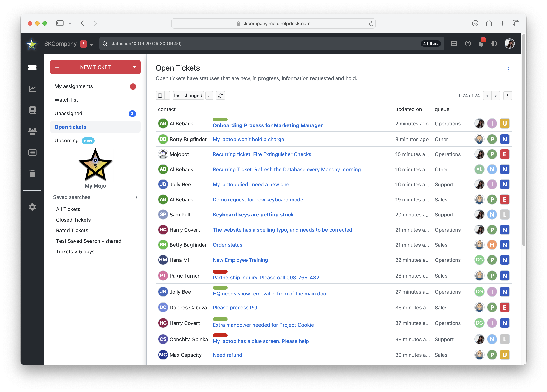
Task: Open Tickets > 5 days saved search
Action: [75, 252]
